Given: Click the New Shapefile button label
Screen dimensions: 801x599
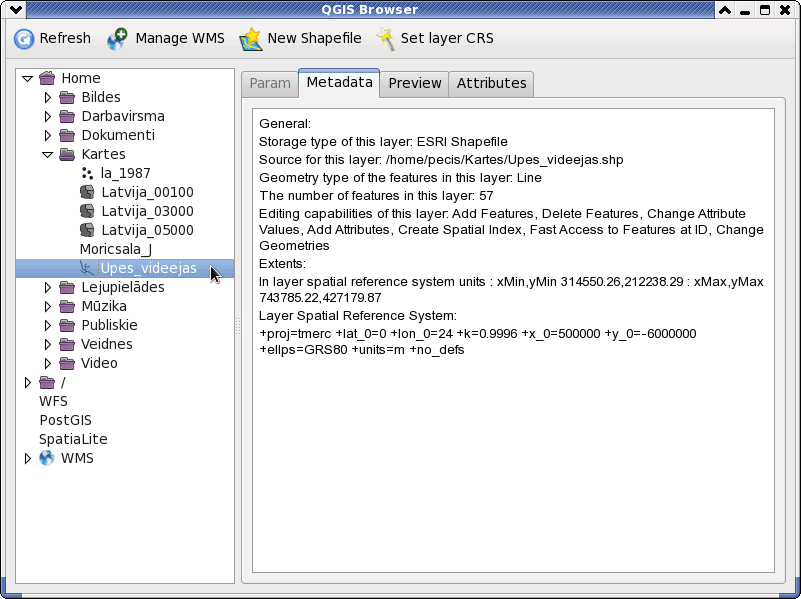Looking at the screenshot, I should pyautogui.click(x=314, y=38).
